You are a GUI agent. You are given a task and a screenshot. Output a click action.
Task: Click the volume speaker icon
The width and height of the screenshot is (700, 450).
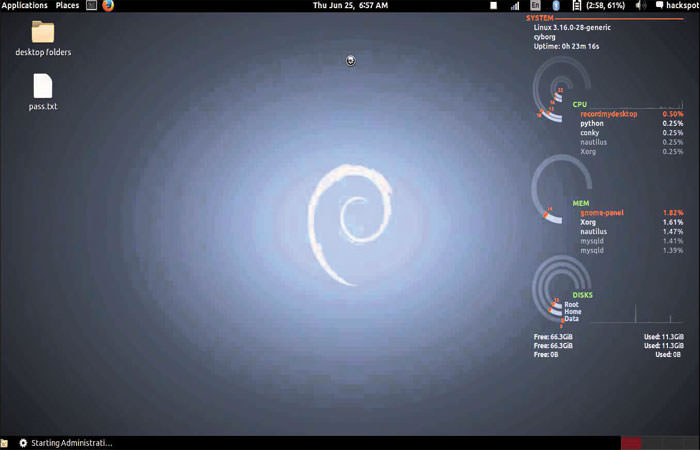point(640,5)
